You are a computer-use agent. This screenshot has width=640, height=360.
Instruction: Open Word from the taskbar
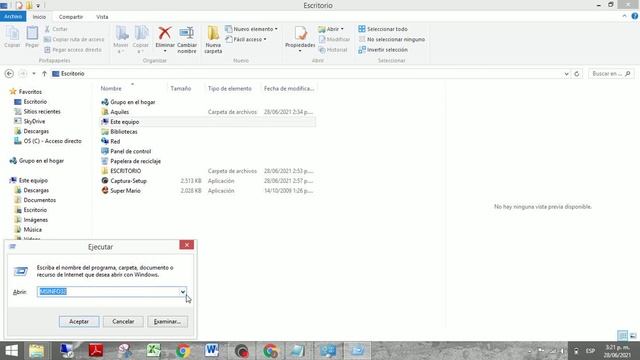(212, 351)
